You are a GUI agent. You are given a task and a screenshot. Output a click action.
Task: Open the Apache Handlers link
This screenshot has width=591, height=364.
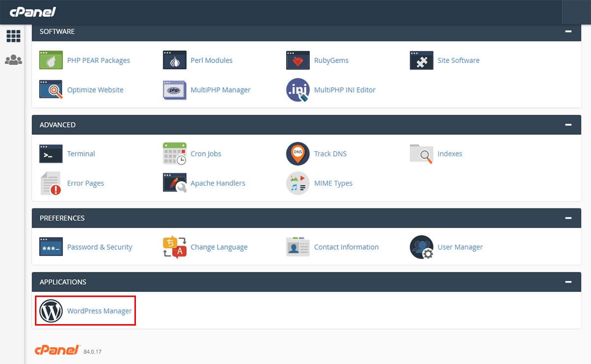(218, 183)
